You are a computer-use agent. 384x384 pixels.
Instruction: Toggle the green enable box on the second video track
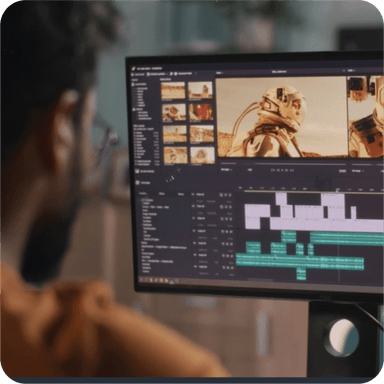193,206
